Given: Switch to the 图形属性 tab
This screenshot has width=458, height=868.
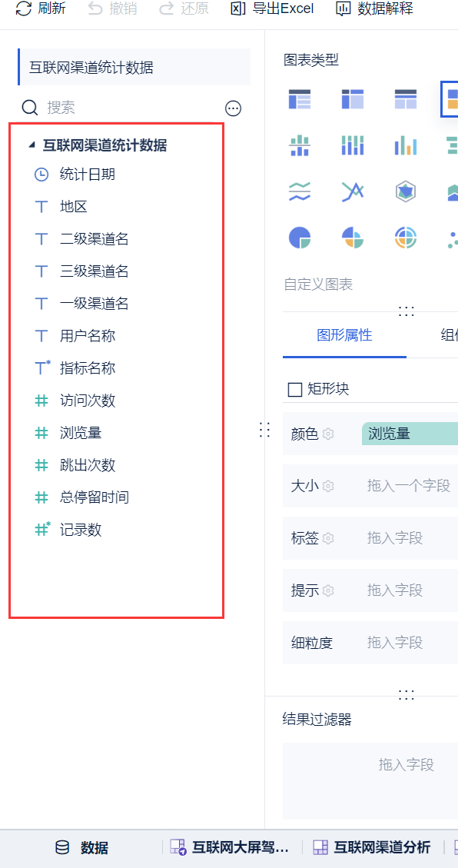Looking at the screenshot, I should (344, 335).
